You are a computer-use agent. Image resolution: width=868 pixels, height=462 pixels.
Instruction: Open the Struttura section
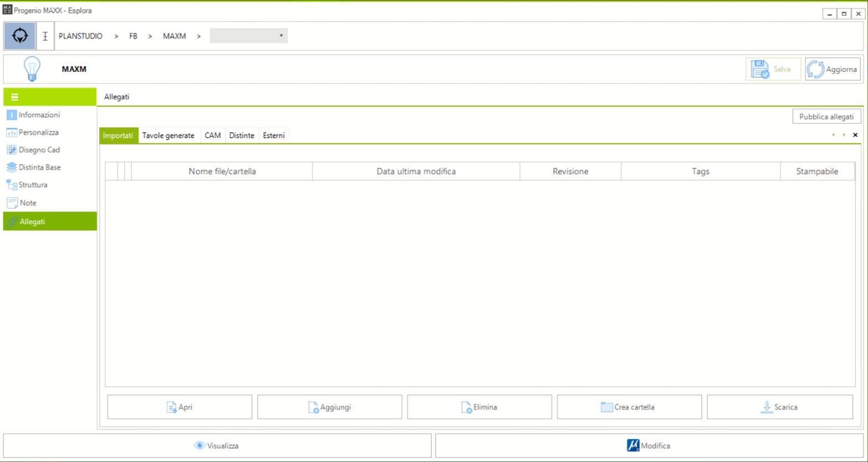pos(50,185)
